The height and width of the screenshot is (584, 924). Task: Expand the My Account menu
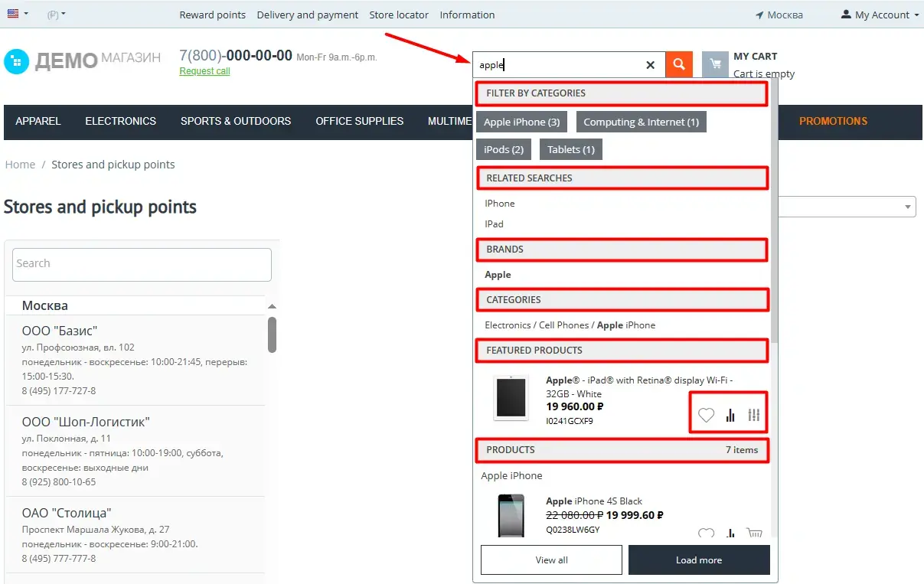(x=880, y=15)
